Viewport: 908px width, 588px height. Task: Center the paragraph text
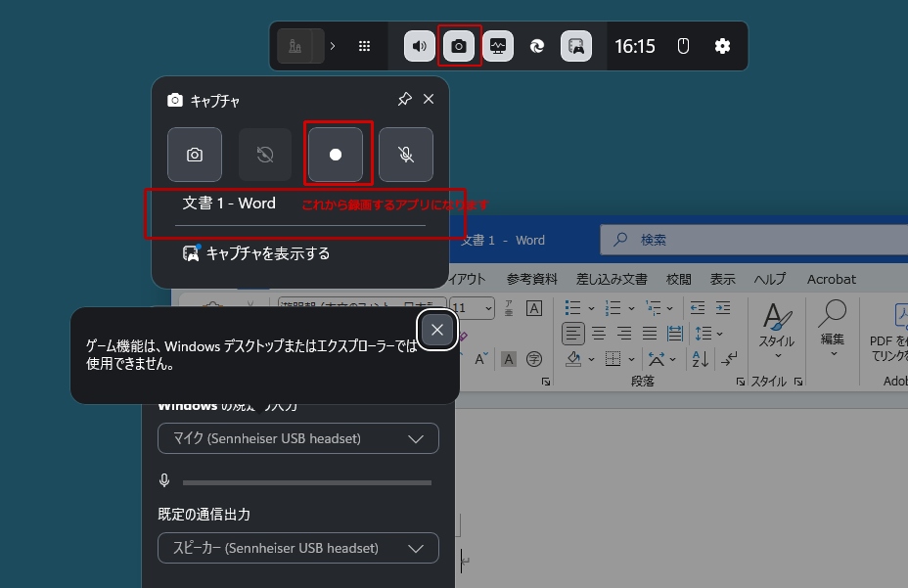pyautogui.click(x=599, y=333)
